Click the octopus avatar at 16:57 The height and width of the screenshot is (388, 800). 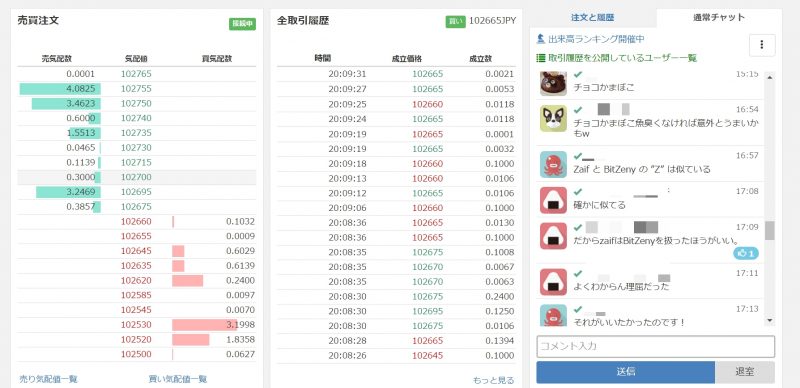tap(553, 164)
